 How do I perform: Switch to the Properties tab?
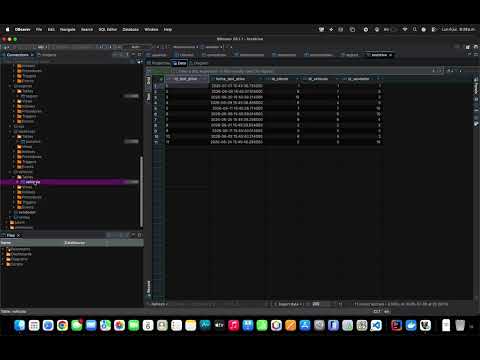coord(159,63)
